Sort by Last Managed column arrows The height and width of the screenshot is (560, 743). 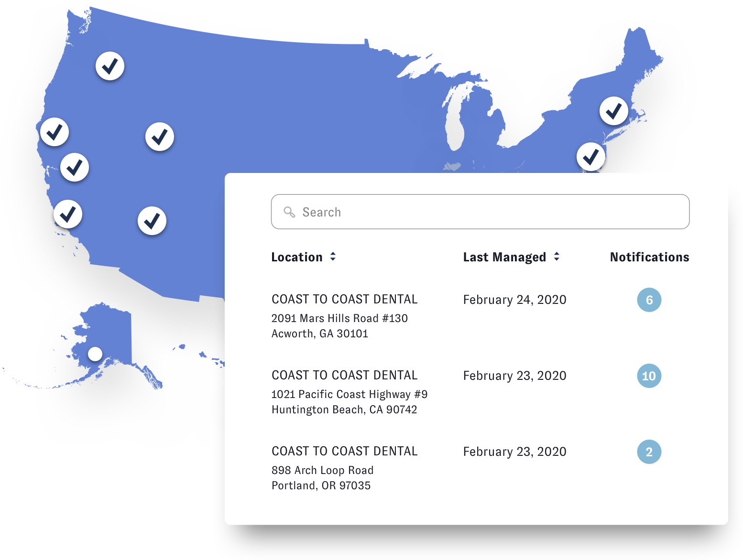[557, 257]
